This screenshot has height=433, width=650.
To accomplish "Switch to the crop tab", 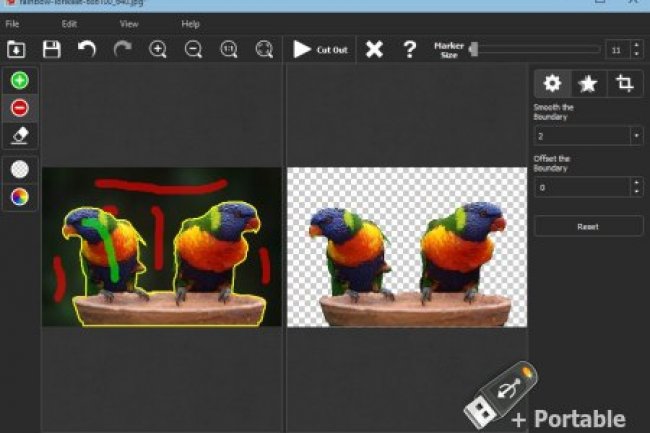I will point(624,84).
